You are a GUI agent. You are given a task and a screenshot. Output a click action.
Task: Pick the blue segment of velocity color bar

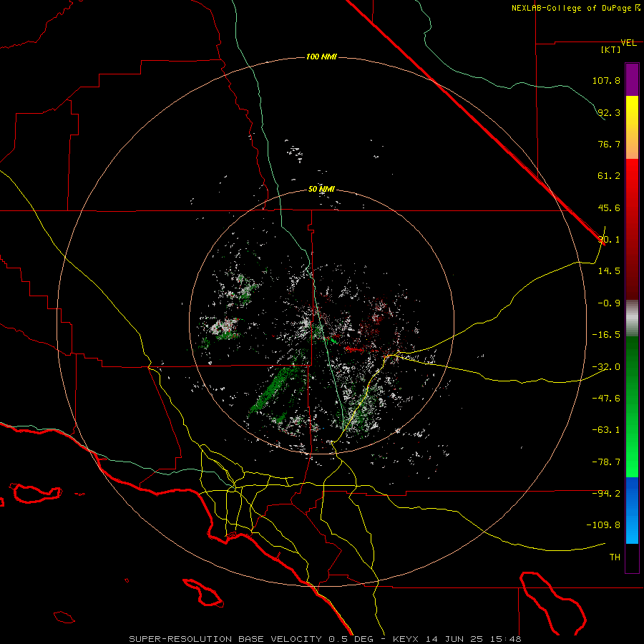click(632, 510)
